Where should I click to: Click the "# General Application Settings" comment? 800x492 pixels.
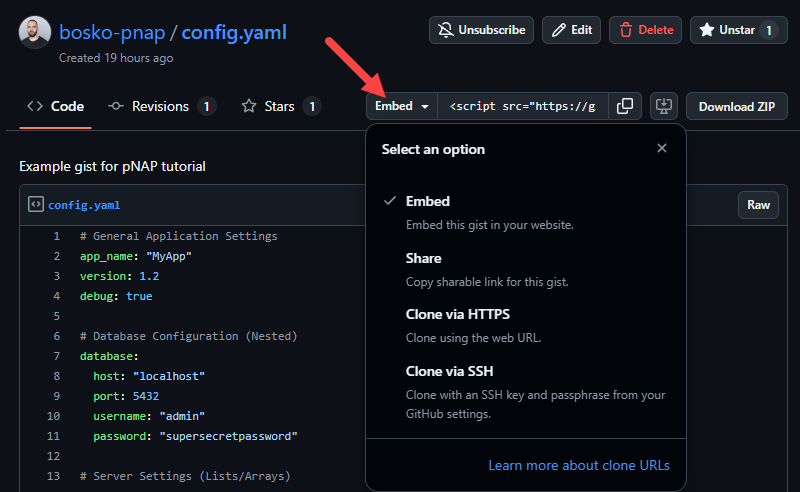coord(179,236)
